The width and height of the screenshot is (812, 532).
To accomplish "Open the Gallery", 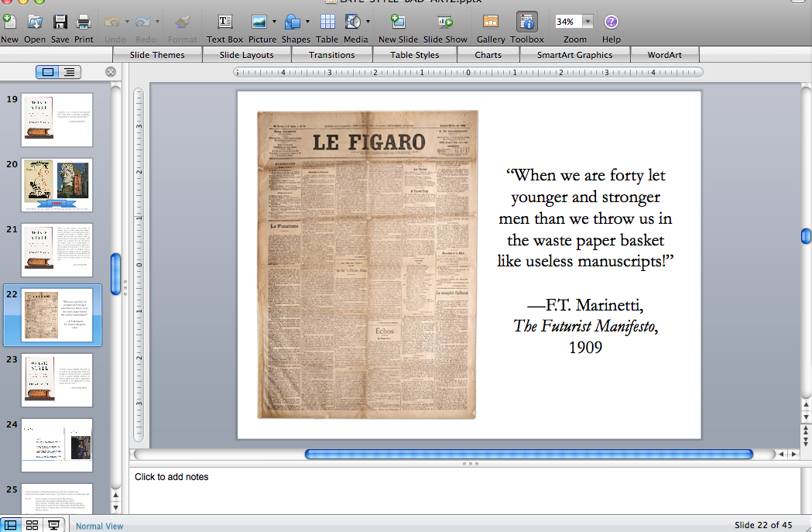I will coord(491,22).
